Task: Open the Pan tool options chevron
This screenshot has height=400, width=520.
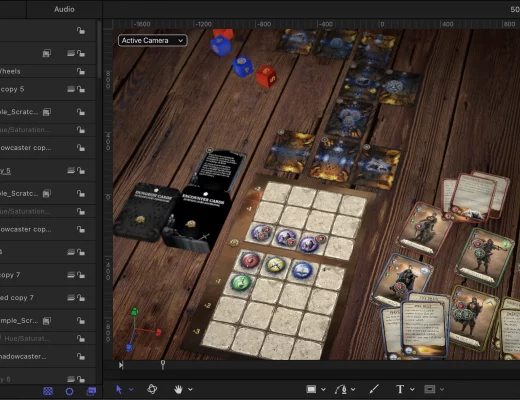Action: coord(190,389)
